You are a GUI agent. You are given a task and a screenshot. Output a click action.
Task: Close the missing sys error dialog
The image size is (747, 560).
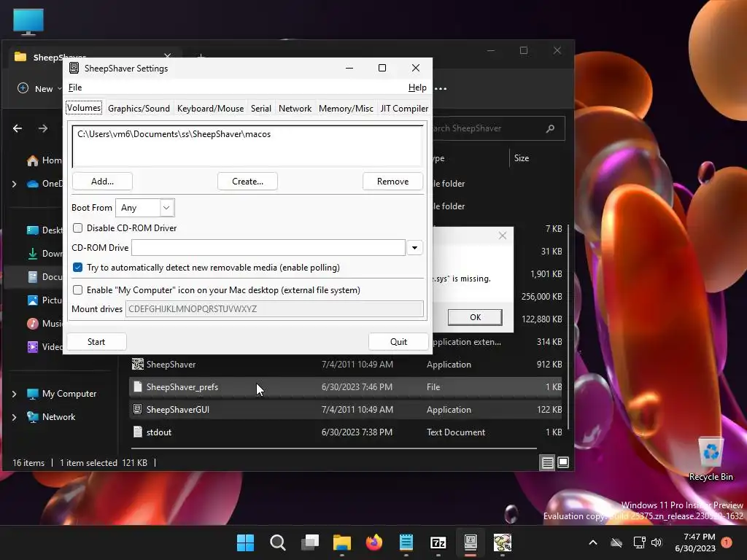(x=503, y=236)
